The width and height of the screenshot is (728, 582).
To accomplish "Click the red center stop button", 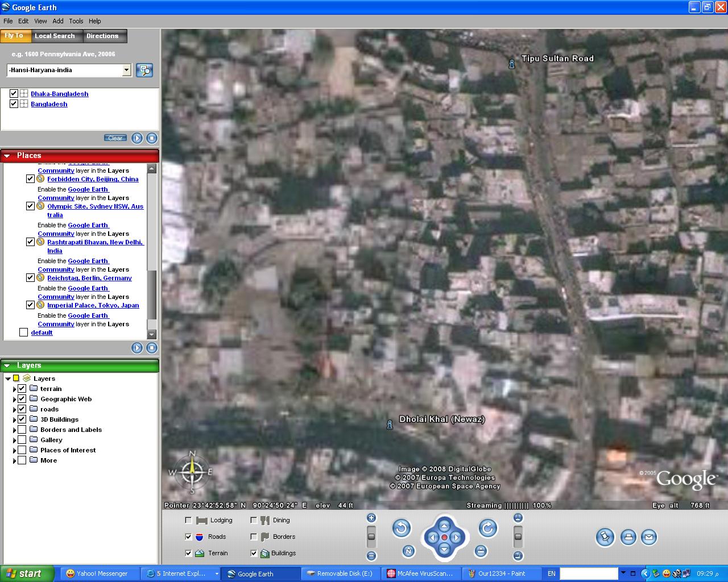I will [444, 537].
